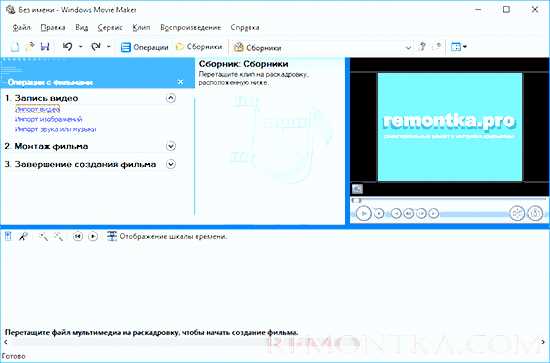This screenshot has width=550, height=363.
Task: Click the back button in monitor controls
Action: 396,213
